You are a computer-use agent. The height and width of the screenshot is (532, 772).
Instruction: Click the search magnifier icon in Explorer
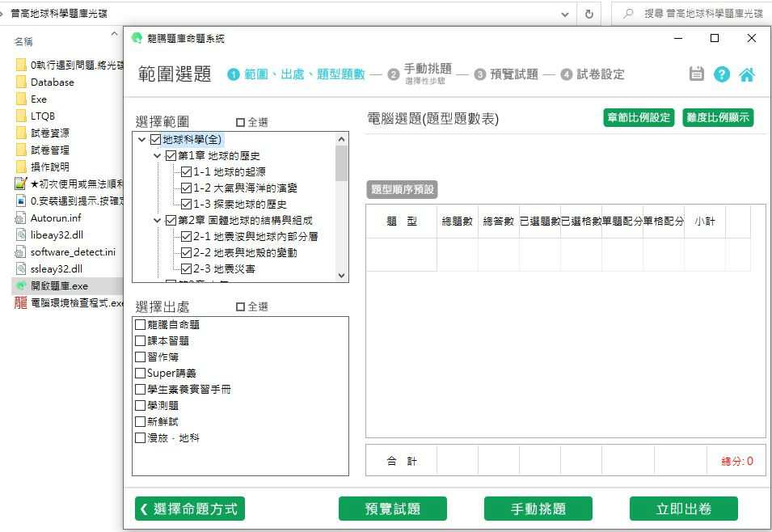click(628, 14)
